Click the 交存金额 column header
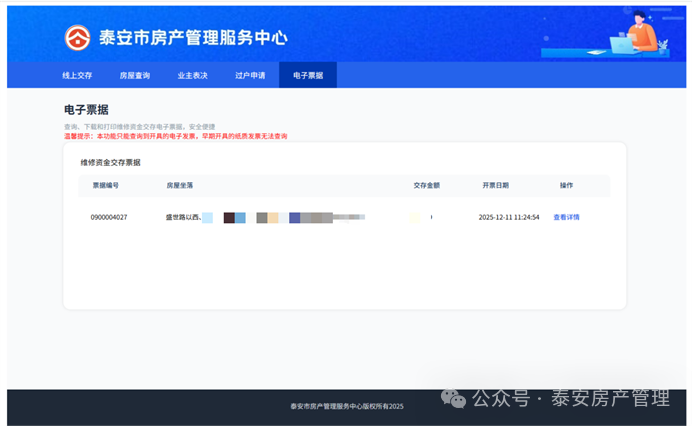Screen dimensions: 692x426 (x=427, y=185)
